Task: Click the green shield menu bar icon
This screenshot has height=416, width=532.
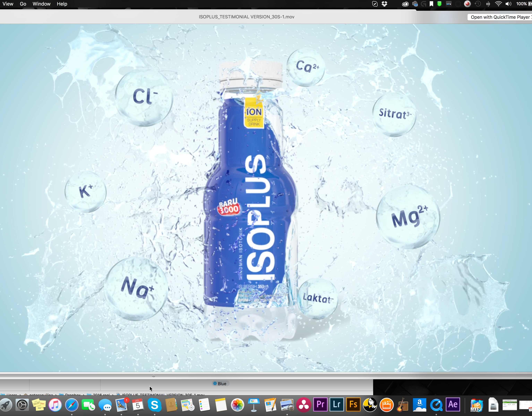Action: 439,4
